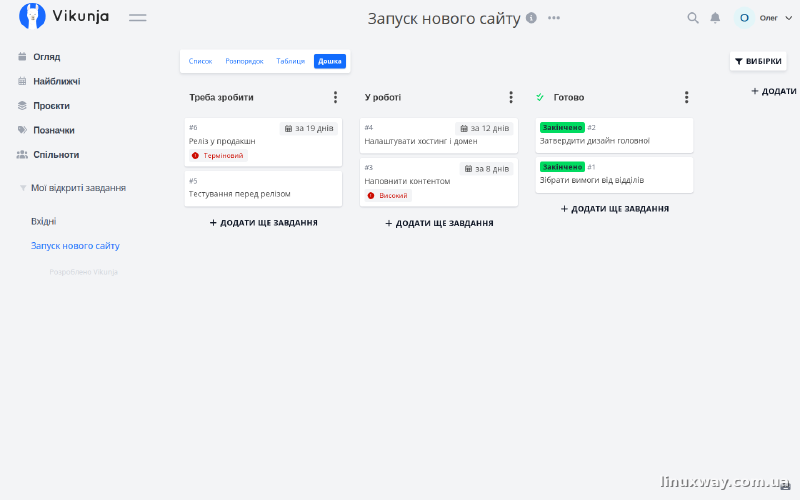This screenshot has width=800, height=500.
Task: Open notifications bell
Action: point(715,18)
